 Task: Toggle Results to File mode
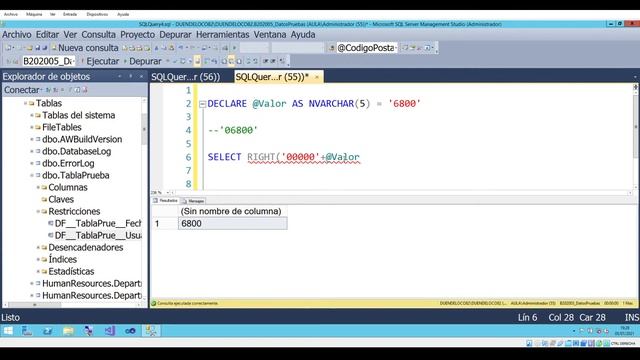[239, 61]
